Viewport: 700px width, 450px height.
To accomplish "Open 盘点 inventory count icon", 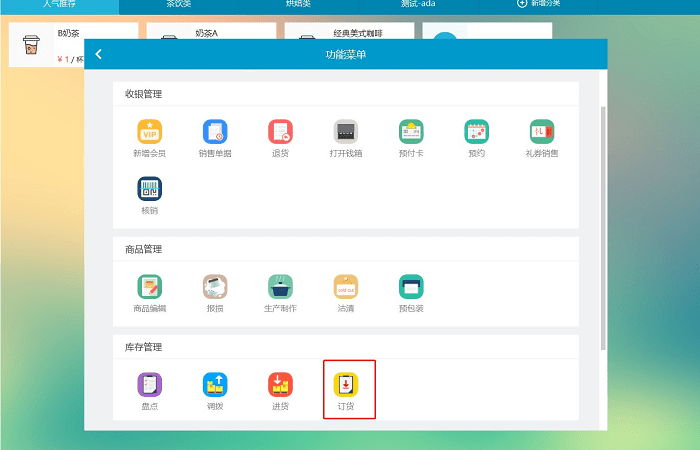I will [x=149, y=384].
